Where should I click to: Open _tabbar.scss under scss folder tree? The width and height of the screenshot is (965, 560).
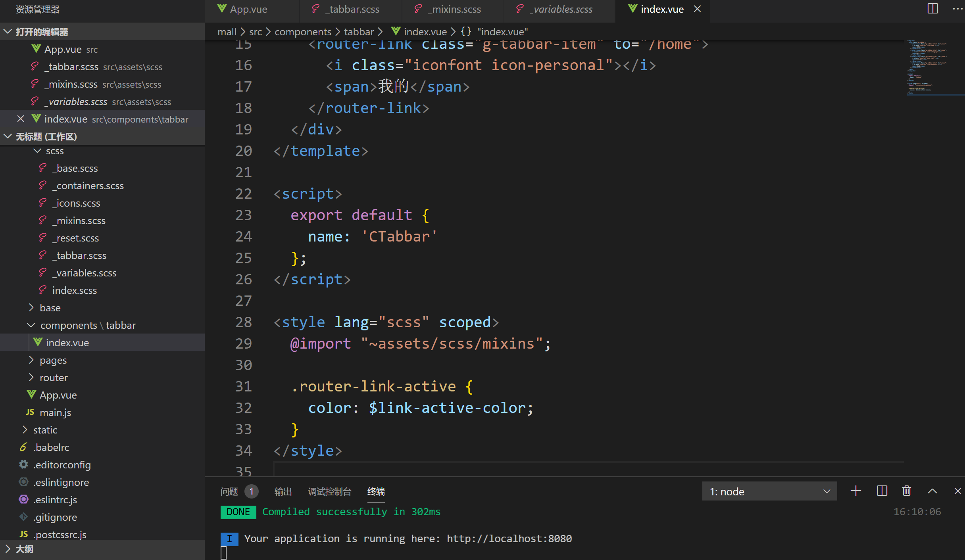(102, 255)
